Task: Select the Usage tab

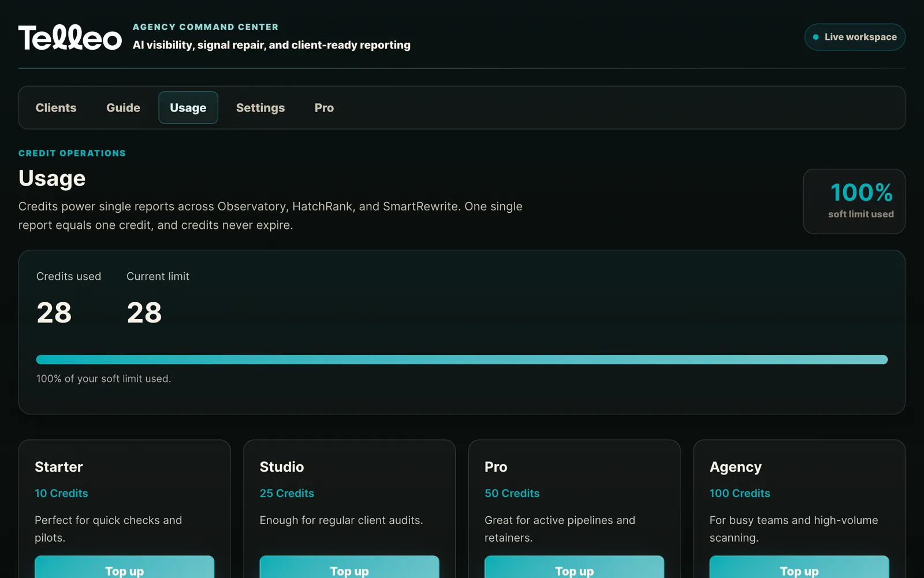Action: (188, 108)
